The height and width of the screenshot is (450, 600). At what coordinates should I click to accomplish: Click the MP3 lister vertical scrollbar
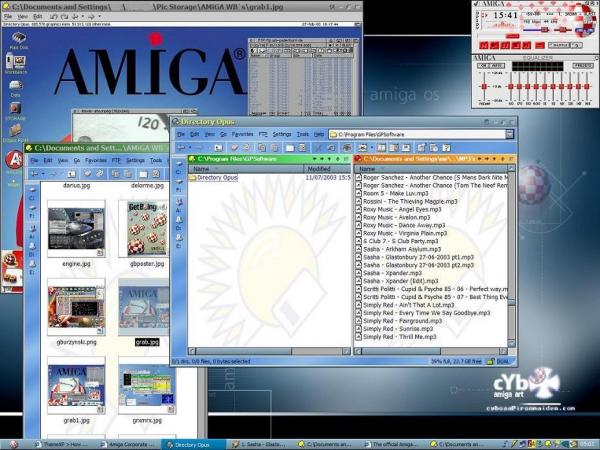coord(511,256)
